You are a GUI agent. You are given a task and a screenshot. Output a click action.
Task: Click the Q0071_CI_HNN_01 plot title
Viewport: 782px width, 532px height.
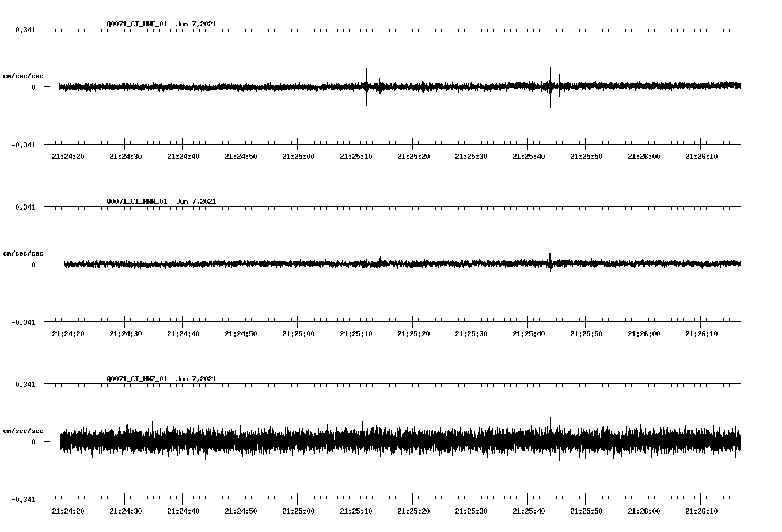click(161, 201)
